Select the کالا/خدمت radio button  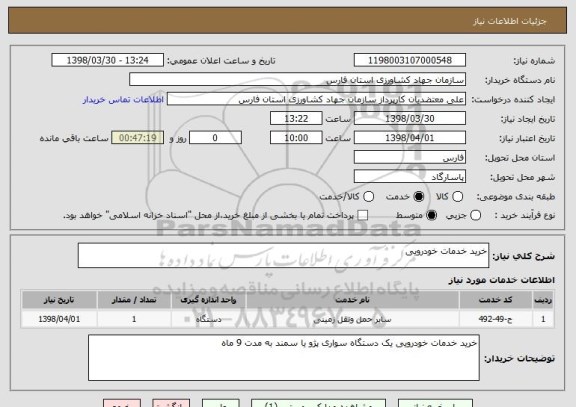[368, 197]
